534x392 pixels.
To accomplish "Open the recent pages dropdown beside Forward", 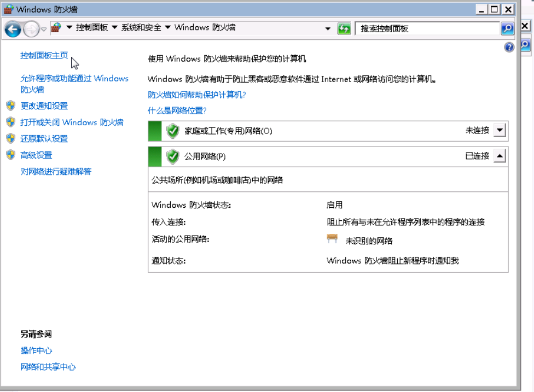I will 44,30.
